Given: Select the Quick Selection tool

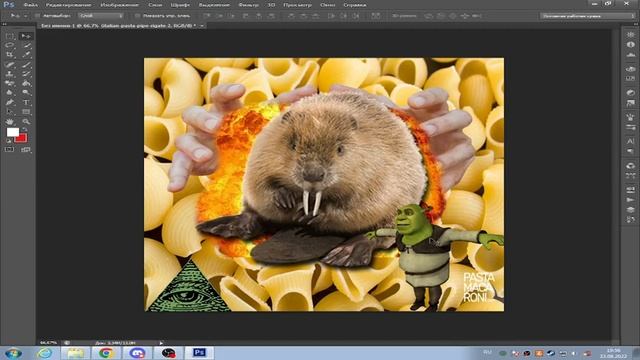Looking at the screenshot, I should [x=27, y=45].
